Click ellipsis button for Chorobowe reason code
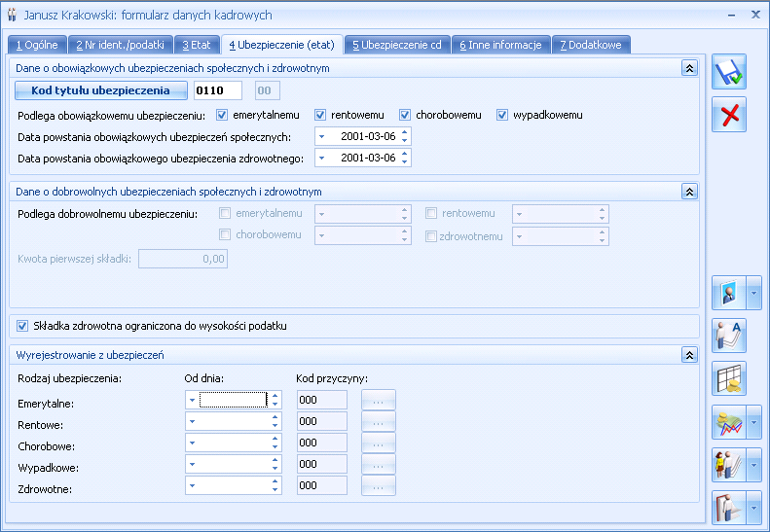The image size is (770, 532). coord(378,443)
